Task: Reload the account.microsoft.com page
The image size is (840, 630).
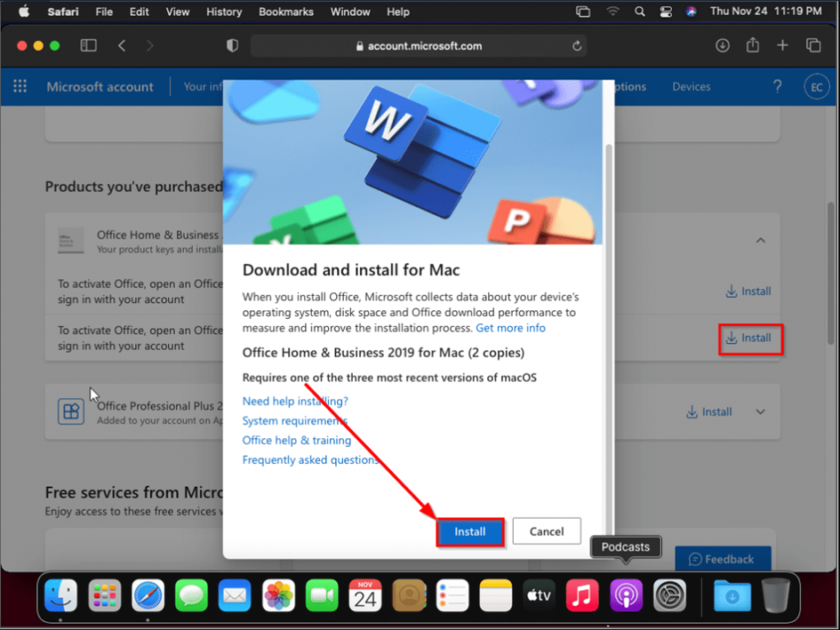Action: pyautogui.click(x=576, y=46)
